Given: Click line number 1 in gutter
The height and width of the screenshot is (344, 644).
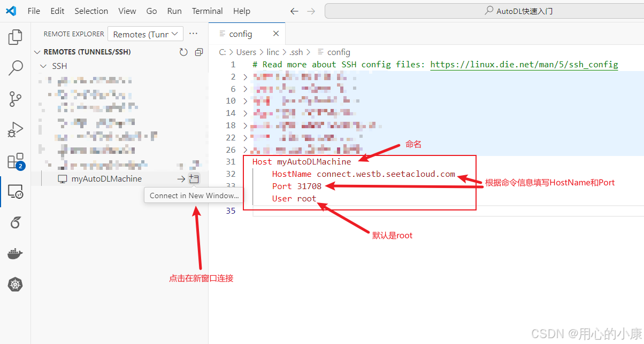Looking at the screenshot, I should coord(233,65).
